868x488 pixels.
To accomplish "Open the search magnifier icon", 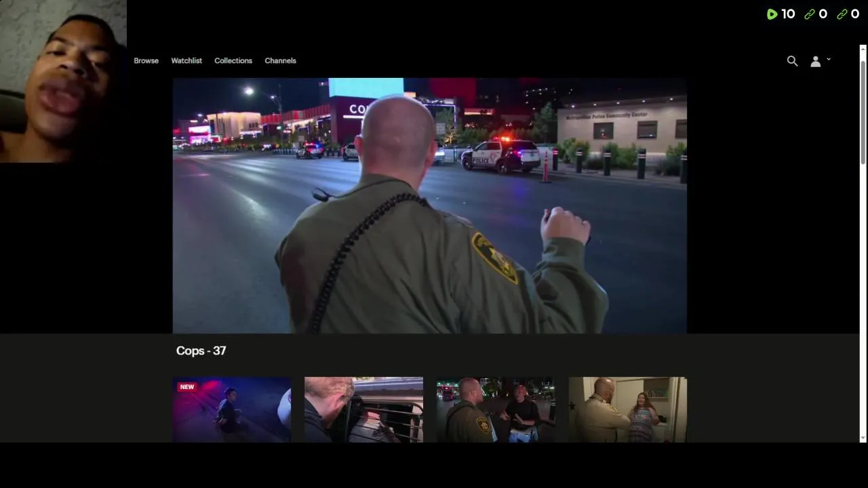I will [792, 61].
